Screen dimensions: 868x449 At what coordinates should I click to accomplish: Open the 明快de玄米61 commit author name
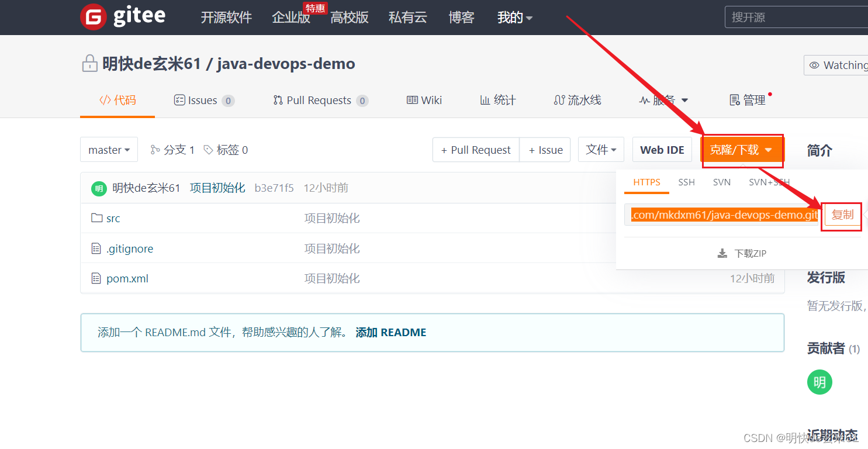pos(146,188)
